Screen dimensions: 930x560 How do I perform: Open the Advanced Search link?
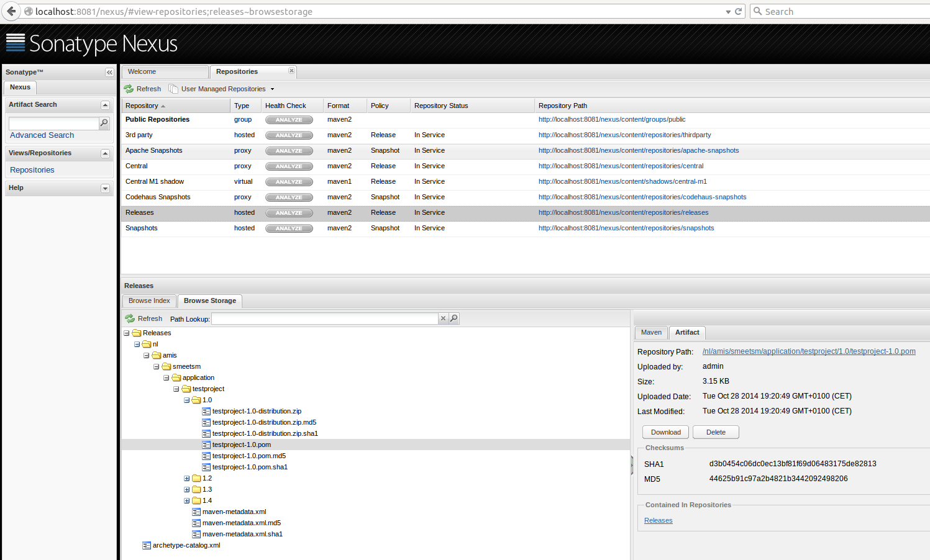coord(42,135)
